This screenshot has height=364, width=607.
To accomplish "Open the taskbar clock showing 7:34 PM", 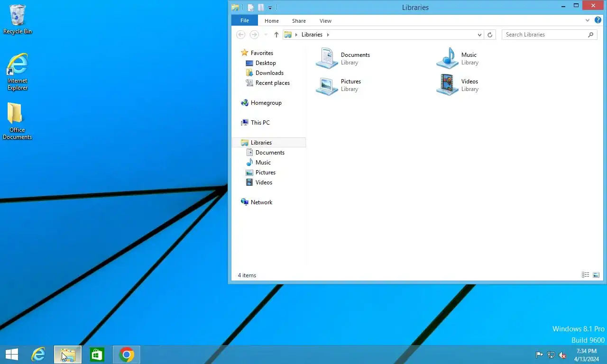I will point(586,355).
